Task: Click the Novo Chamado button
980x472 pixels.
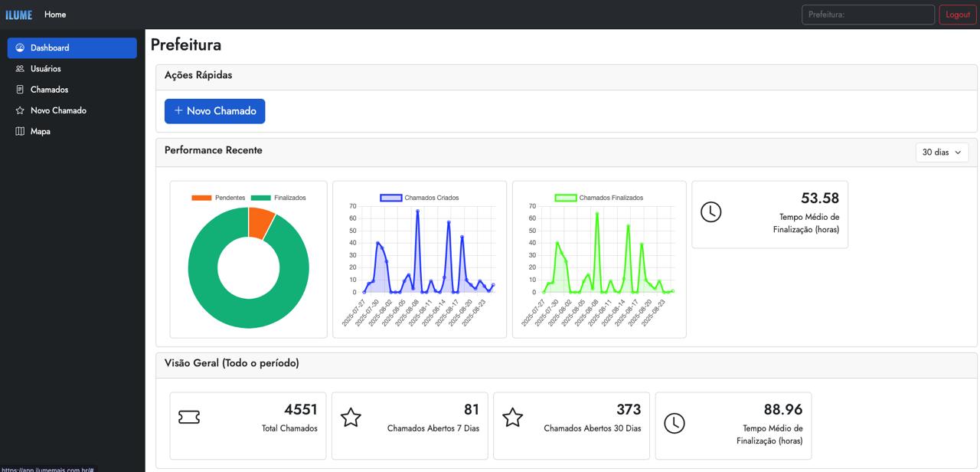Action: coord(214,110)
